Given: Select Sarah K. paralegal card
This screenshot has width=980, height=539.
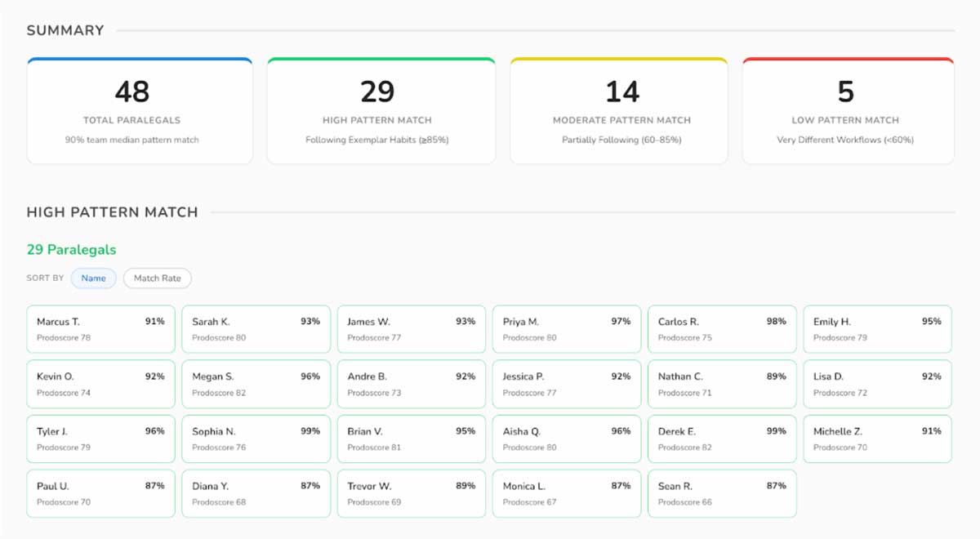Looking at the screenshot, I should pyautogui.click(x=256, y=329).
